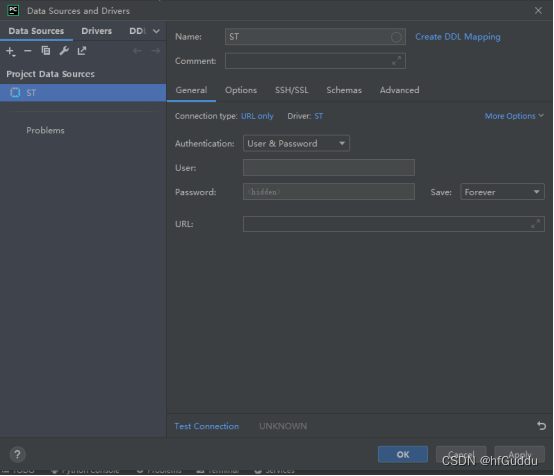Screen dimensions: 554x476
Task: Open the Advanced tab
Action: coord(400,90)
